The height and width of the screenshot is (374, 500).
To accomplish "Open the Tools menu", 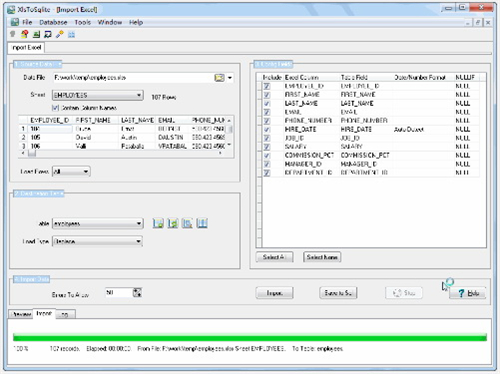I will tap(83, 22).
